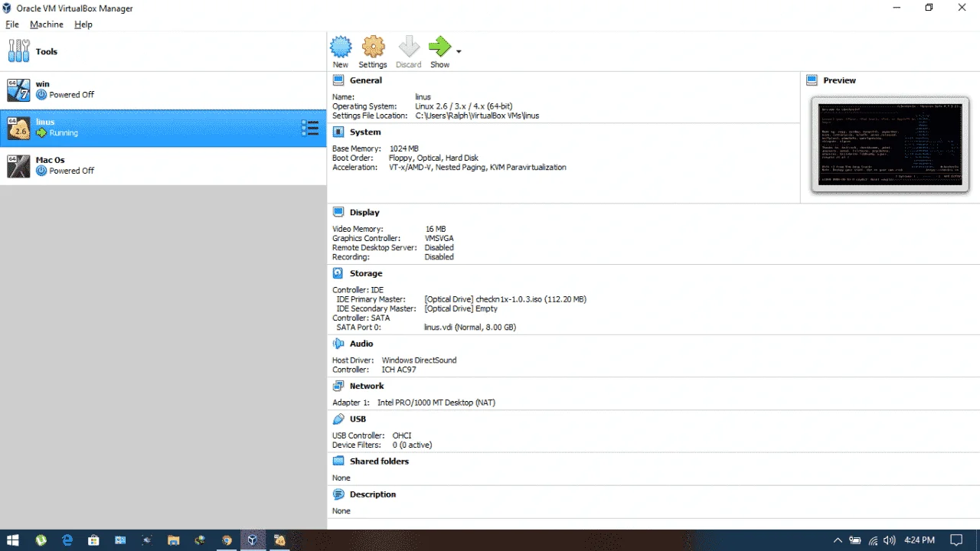Open the Machine menu
980x551 pixels.
pyautogui.click(x=47, y=24)
